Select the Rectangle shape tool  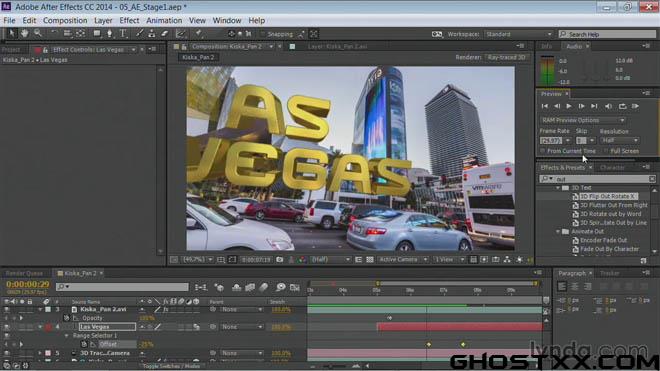click(x=97, y=34)
